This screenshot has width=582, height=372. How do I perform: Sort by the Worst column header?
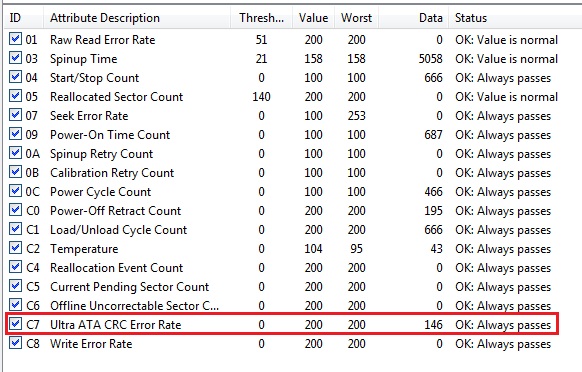click(x=356, y=18)
